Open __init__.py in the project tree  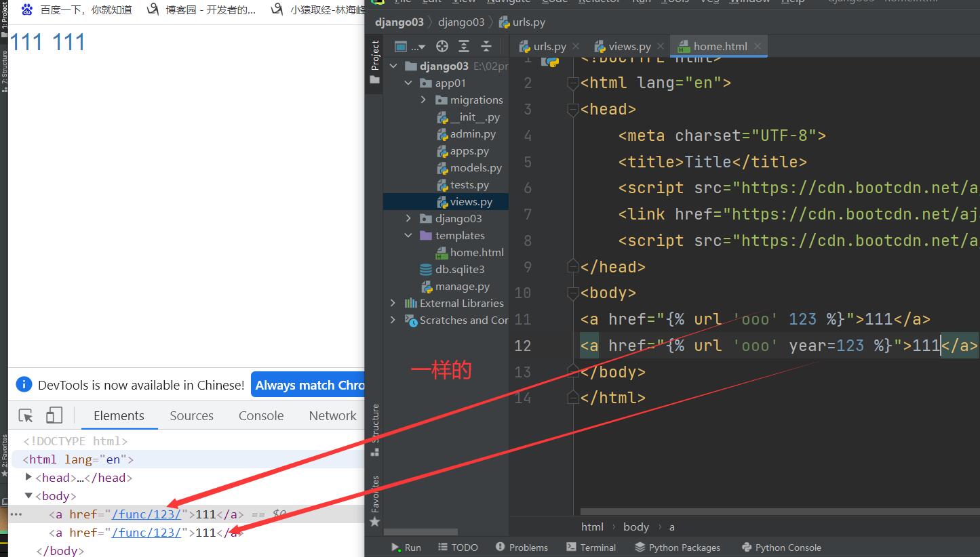tap(469, 117)
